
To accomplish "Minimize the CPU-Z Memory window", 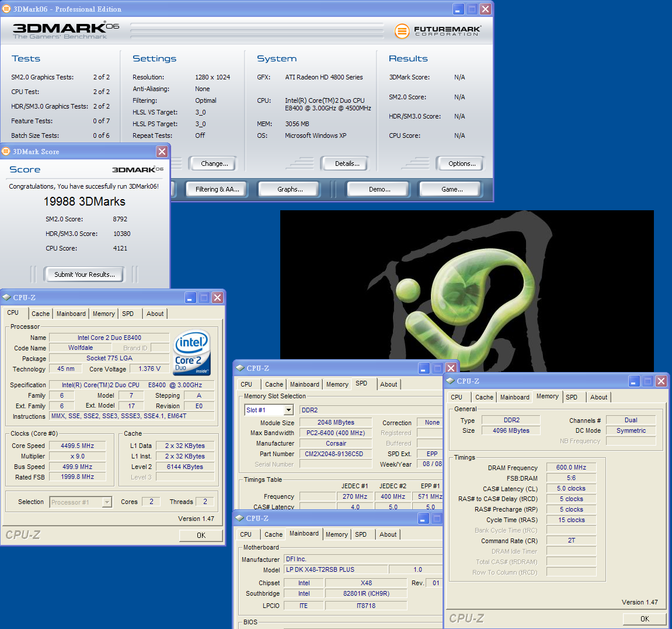I will click(634, 381).
